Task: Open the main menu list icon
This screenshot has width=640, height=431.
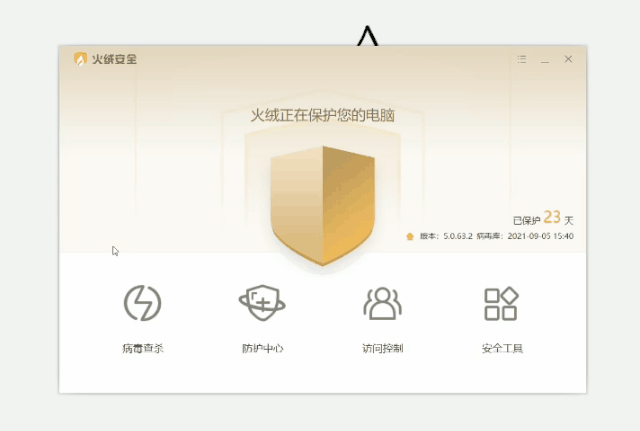Action: point(522,60)
